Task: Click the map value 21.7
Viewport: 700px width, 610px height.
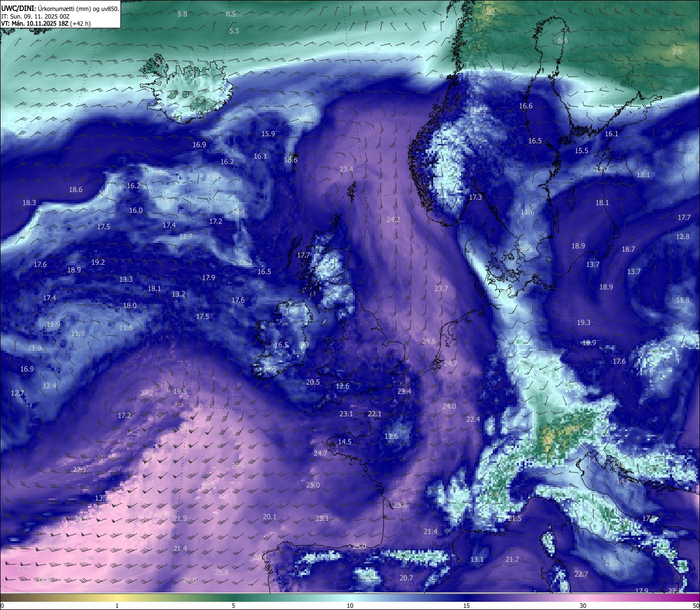Action: click(x=512, y=560)
